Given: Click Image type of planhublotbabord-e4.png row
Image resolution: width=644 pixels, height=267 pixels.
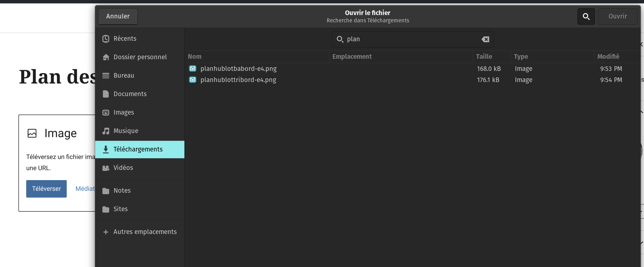Looking at the screenshot, I should point(523,69).
